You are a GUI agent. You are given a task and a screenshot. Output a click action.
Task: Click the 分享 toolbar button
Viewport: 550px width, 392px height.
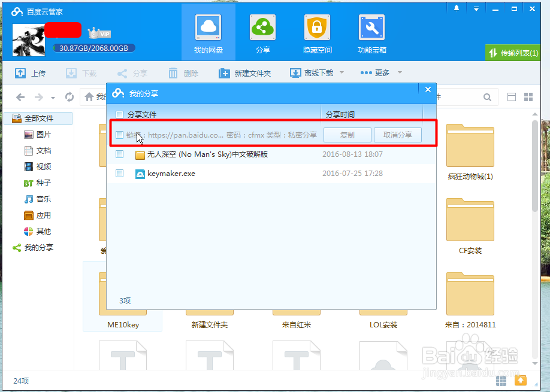click(x=132, y=73)
